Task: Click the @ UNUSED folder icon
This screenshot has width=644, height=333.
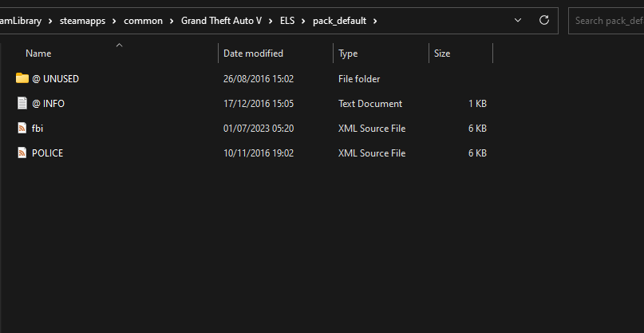Action: [x=22, y=78]
